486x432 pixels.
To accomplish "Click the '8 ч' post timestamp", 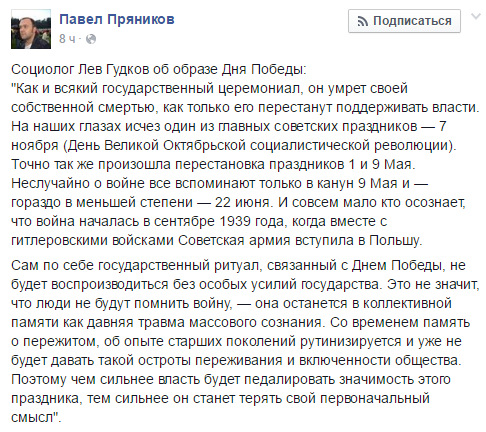I will click(x=67, y=39).
